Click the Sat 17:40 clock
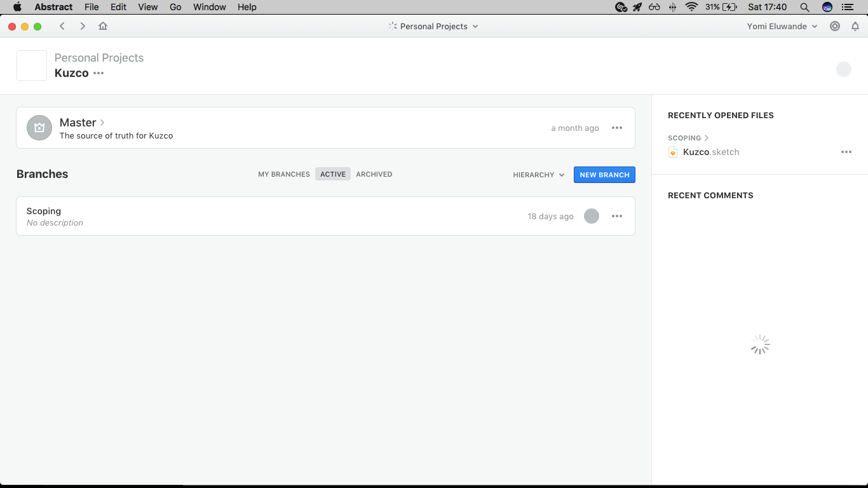This screenshot has height=488, width=868. tap(768, 7)
